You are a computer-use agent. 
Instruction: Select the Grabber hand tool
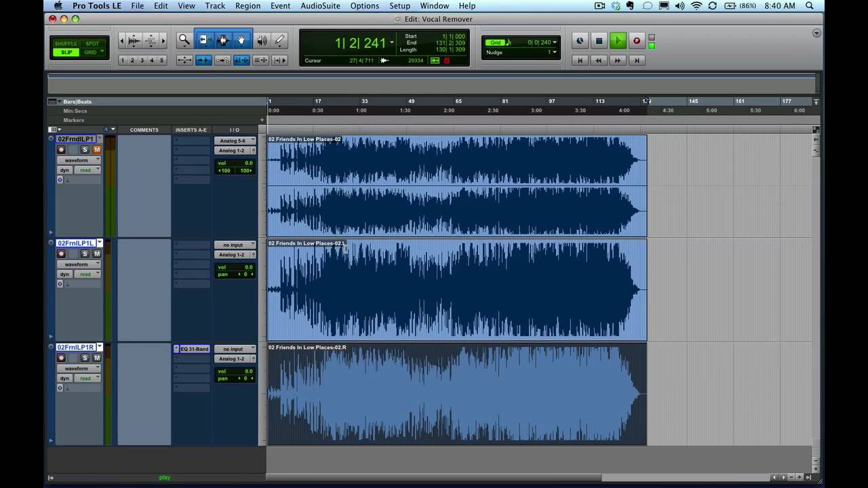(x=241, y=41)
